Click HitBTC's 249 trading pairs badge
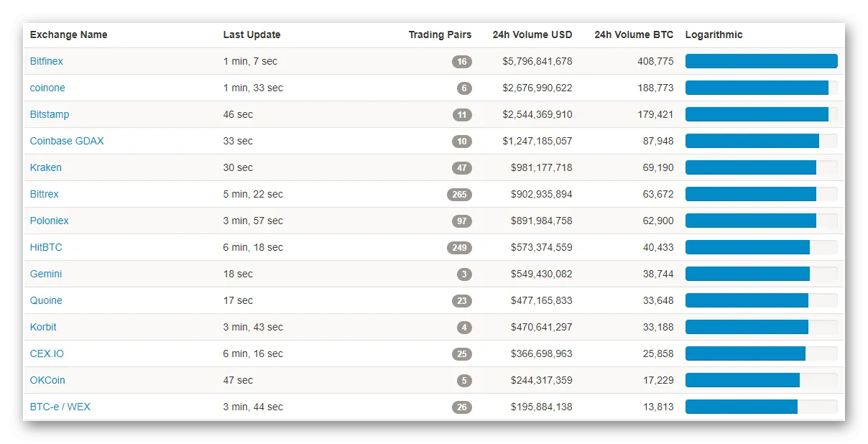Viewport: 868px width, 444px height. tap(459, 248)
